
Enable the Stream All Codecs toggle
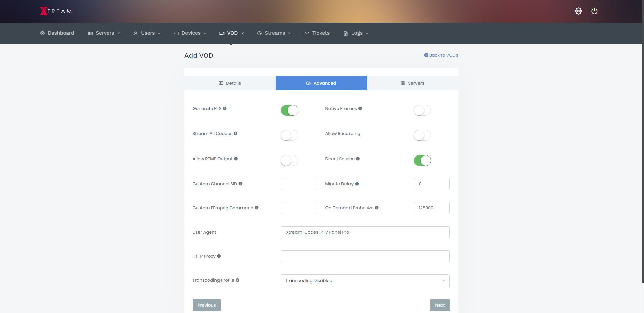coord(289,135)
